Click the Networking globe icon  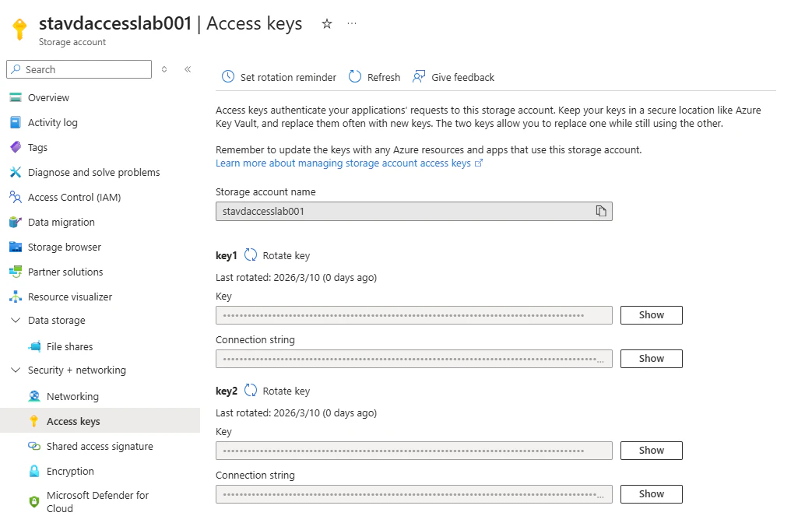(34, 396)
